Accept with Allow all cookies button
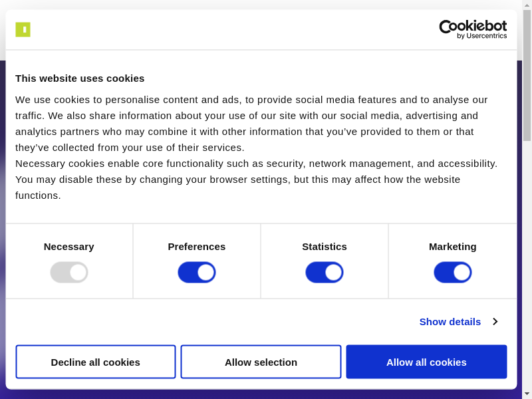 click(x=426, y=362)
